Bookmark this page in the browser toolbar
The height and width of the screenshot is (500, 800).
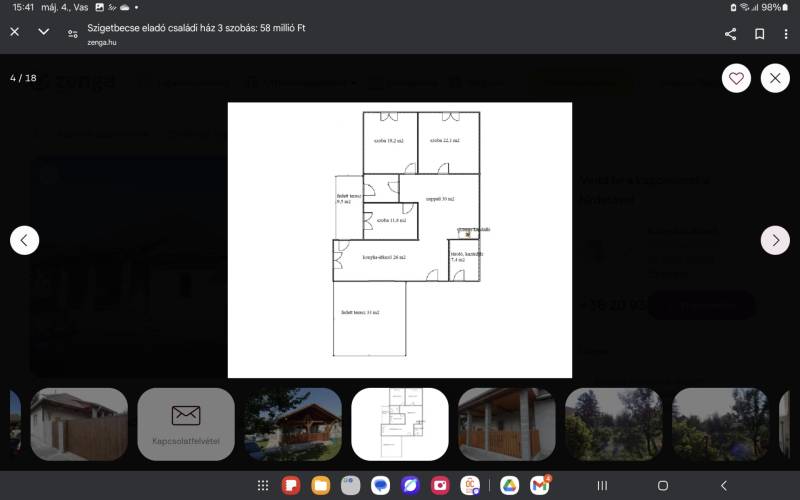759,34
